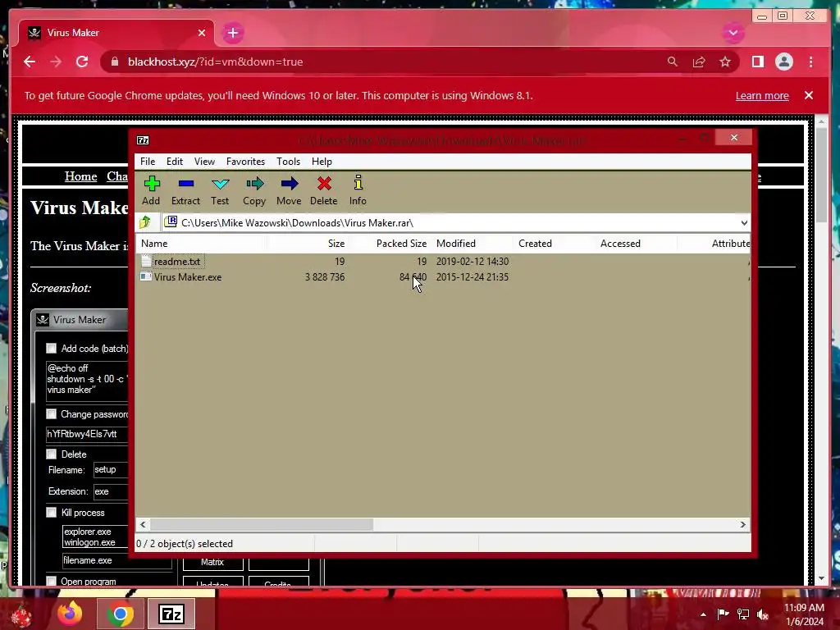Select the readme.txt file icon
840x630 pixels.
[146, 262]
